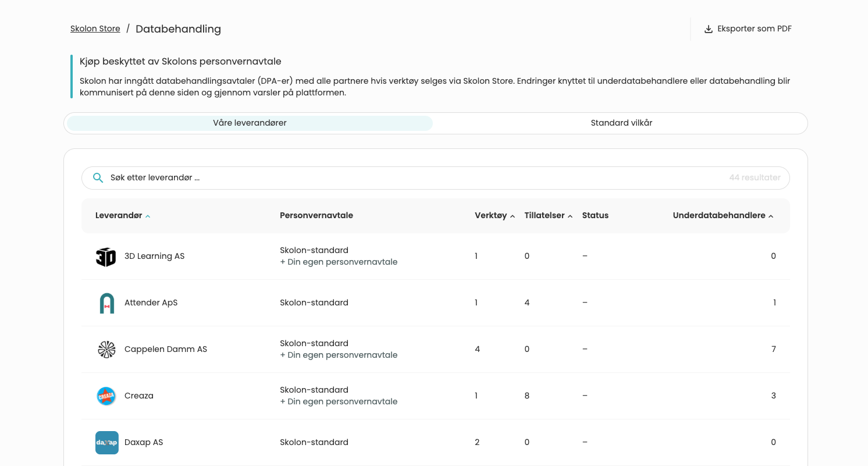
Task: Focus the Søk etter leverandør search field
Action: pyautogui.click(x=436, y=178)
